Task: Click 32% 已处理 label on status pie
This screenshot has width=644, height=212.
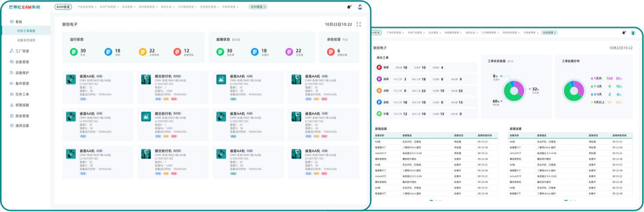Action: pyautogui.click(x=535, y=90)
